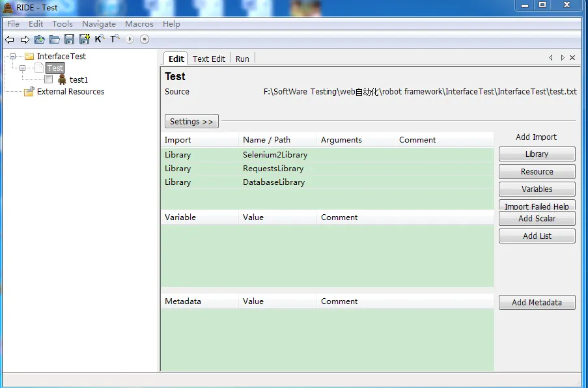The width and height of the screenshot is (588, 388).
Task: Click the RIDE robot icon in title bar
Action: [x=8, y=8]
